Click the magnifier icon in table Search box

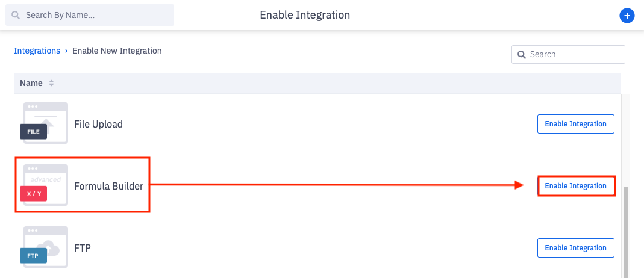[x=522, y=55]
